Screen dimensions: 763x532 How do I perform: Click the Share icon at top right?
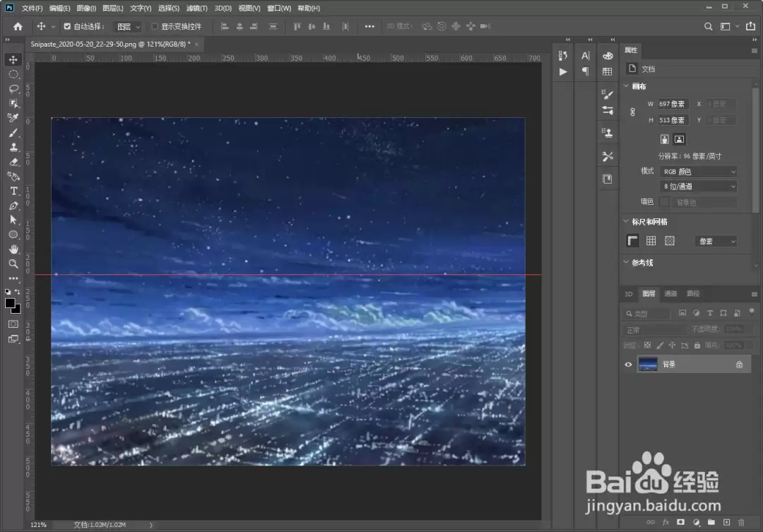(751, 26)
